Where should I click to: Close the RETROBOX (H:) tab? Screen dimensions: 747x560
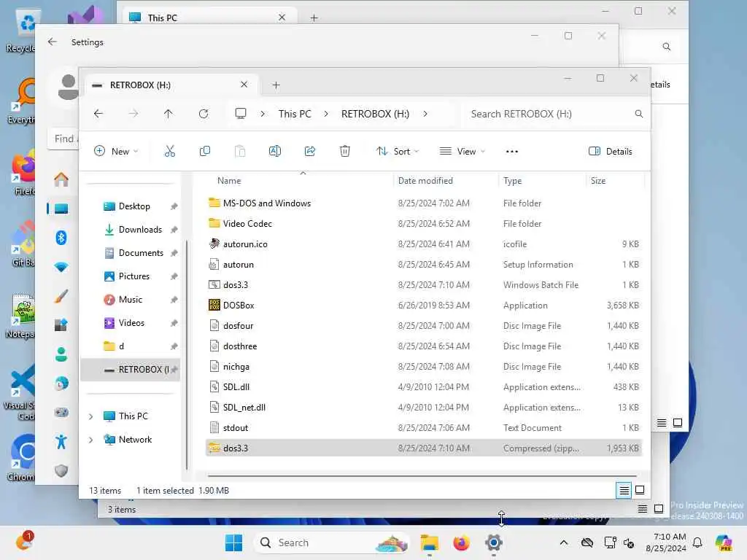[x=244, y=85]
